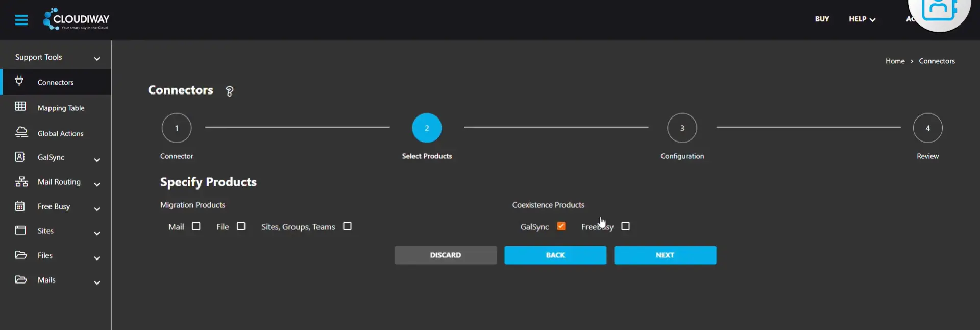Click the NEXT button
Screen dimensions: 980x330
coord(665,255)
